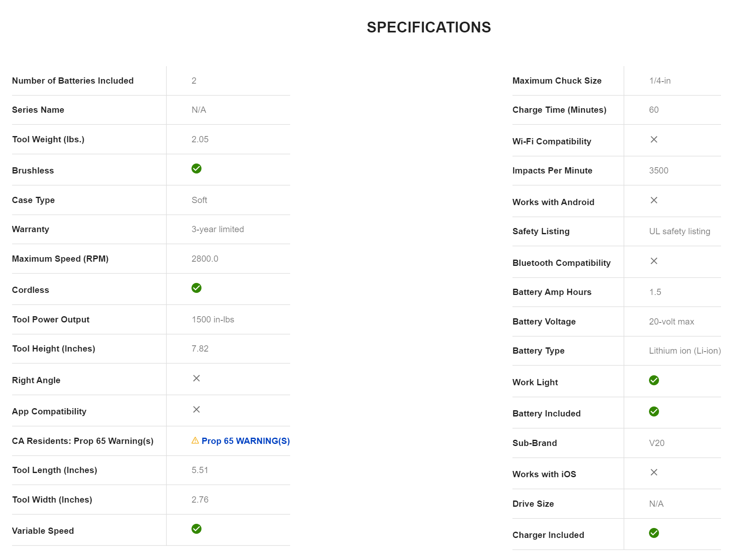This screenshot has height=560, width=741.
Task: Click the App Compatibility X icon
Action: point(196,409)
